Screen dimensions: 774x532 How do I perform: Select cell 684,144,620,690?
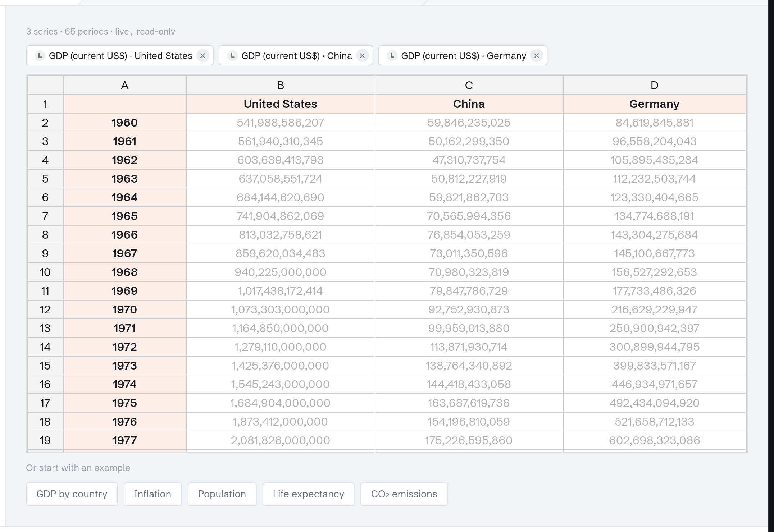281,197
